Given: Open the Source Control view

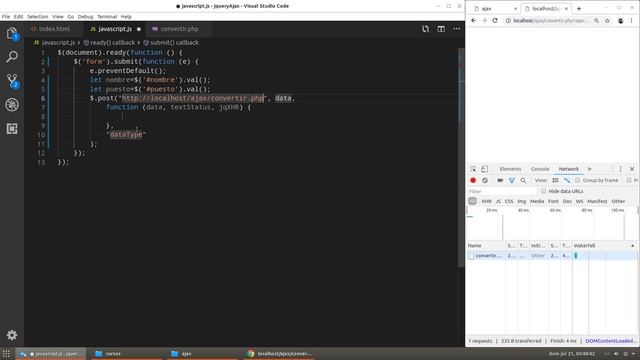Looking at the screenshot, I should 12,80.
